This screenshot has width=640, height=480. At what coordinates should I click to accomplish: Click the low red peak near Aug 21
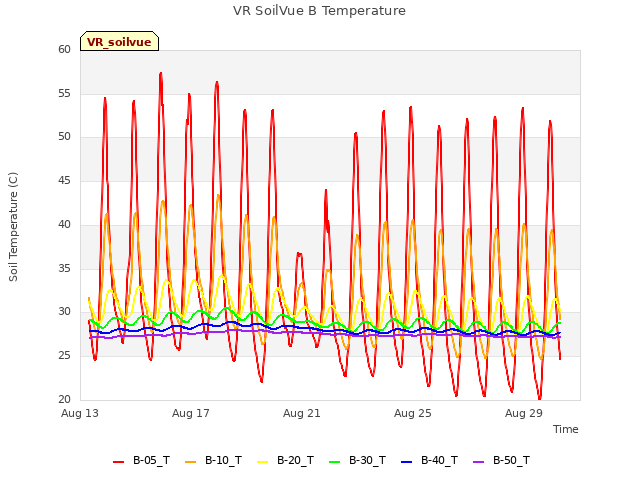coord(300,254)
